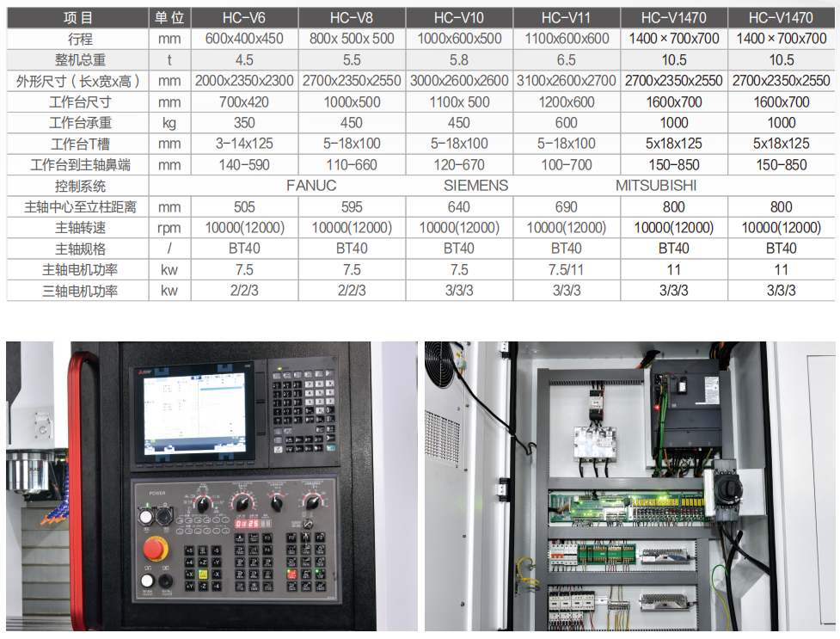Click the HC-V6 column header
Viewport: 840px width, 639px height.
(x=244, y=18)
